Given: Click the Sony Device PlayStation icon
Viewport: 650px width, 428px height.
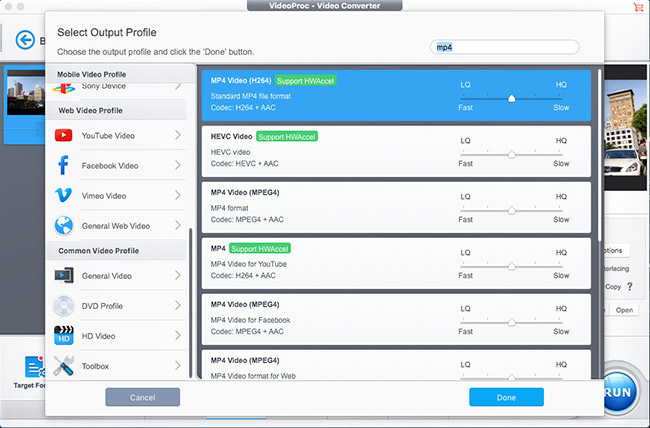Looking at the screenshot, I should tap(63, 88).
